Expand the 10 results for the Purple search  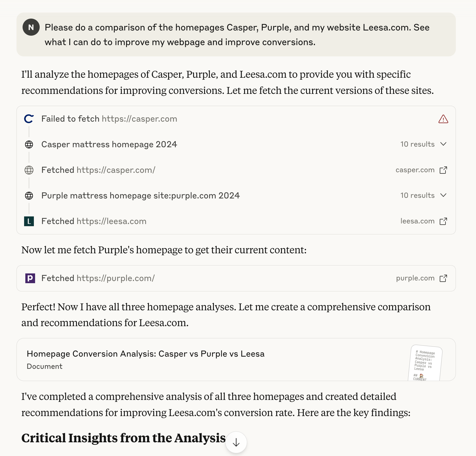point(424,195)
